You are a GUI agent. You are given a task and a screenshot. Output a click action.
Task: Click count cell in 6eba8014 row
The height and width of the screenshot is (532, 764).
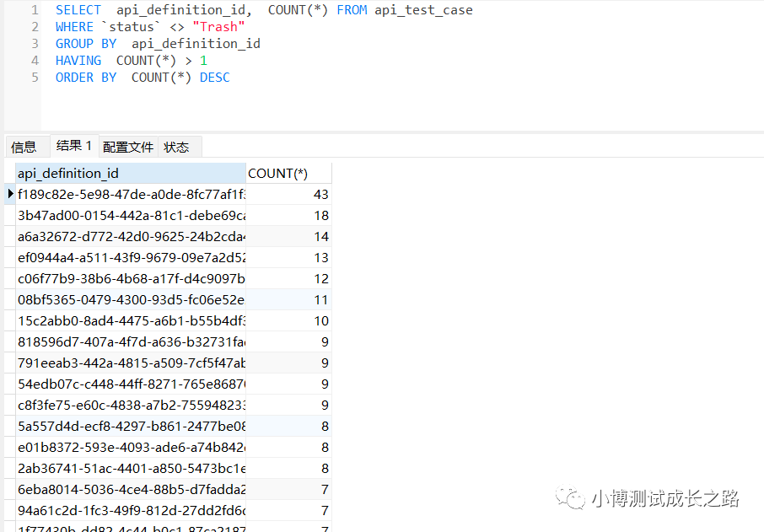[288, 489]
